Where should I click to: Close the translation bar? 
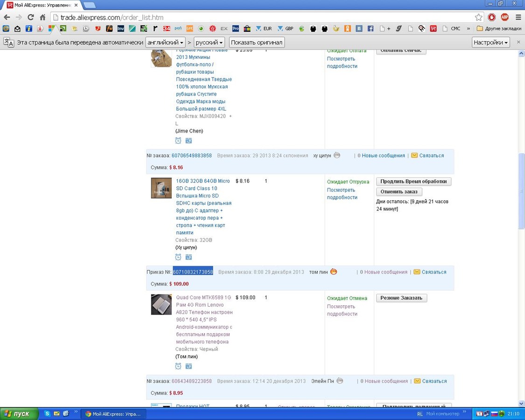click(x=518, y=42)
